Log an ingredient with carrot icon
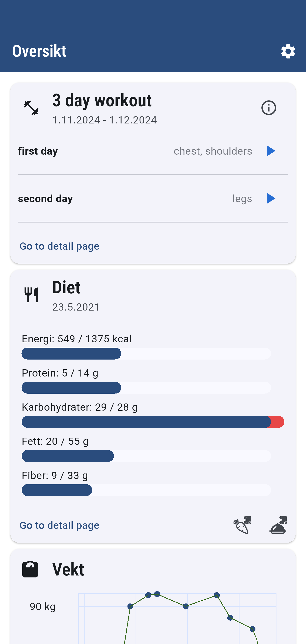This screenshot has height=644, width=306. pos(242,525)
